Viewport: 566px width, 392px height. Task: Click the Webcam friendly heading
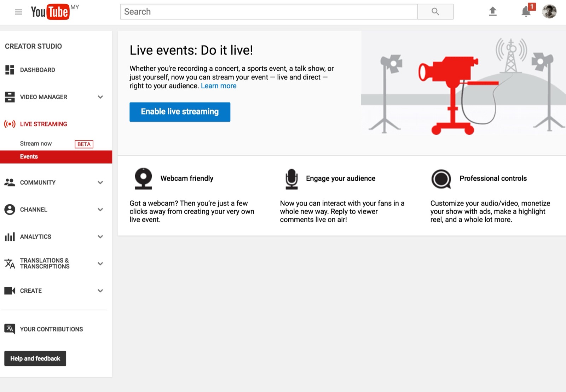[x=187, y=179]
